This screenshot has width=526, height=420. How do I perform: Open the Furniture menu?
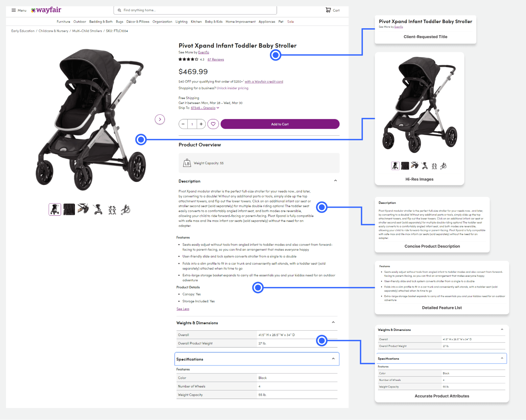[x=63, y=22]
